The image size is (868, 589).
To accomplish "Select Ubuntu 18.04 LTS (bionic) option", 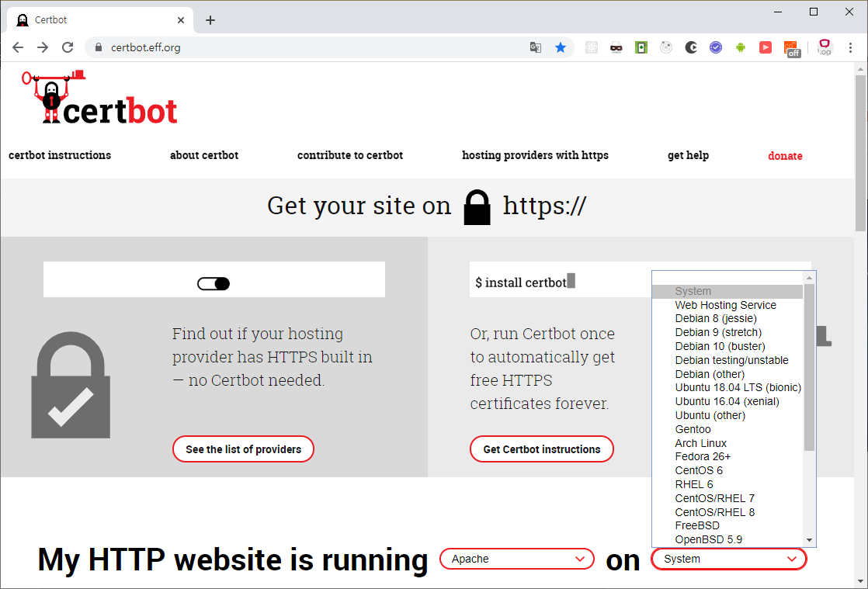I will click(x=727, y=388).
